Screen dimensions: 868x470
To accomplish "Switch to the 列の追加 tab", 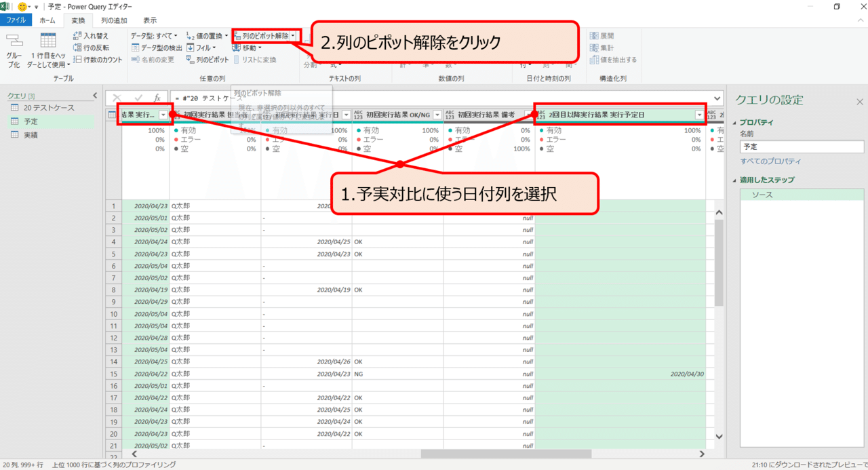I will pos(114,20).
